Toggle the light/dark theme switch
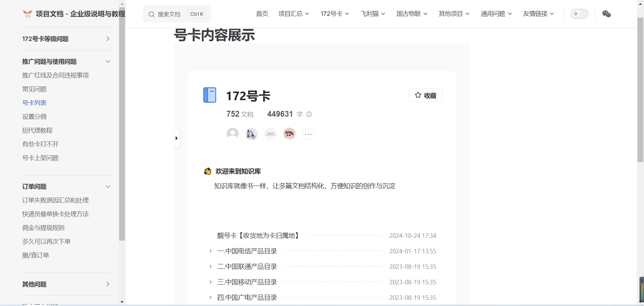 click(580, 14)
